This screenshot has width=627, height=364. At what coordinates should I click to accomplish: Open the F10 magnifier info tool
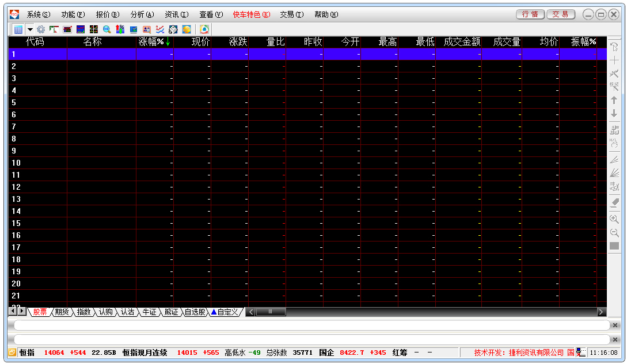[107, 29]
